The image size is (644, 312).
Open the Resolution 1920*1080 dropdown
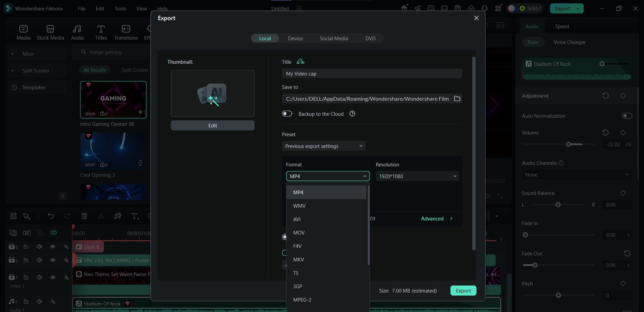418,176
